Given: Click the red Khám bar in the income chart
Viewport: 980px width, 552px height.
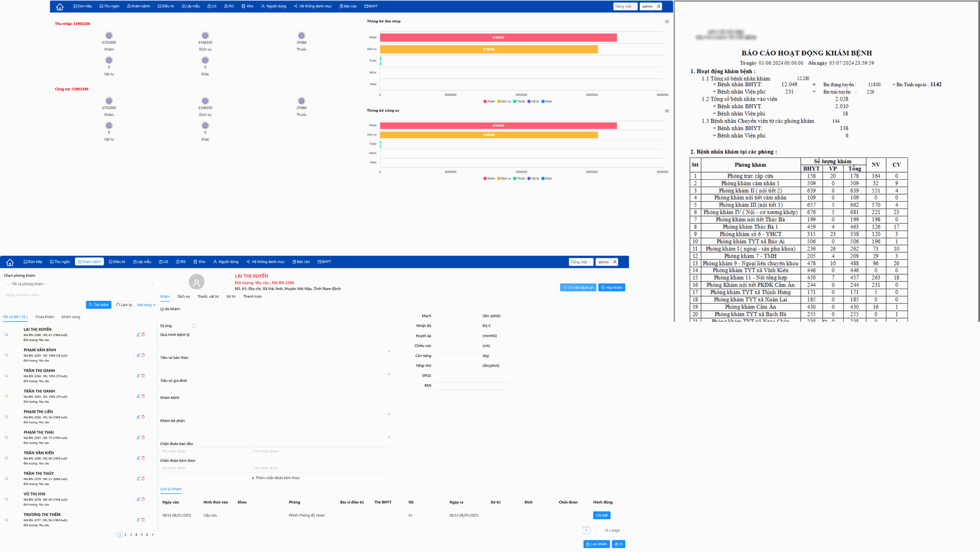Looking at the screenshot, I should 498,38.
